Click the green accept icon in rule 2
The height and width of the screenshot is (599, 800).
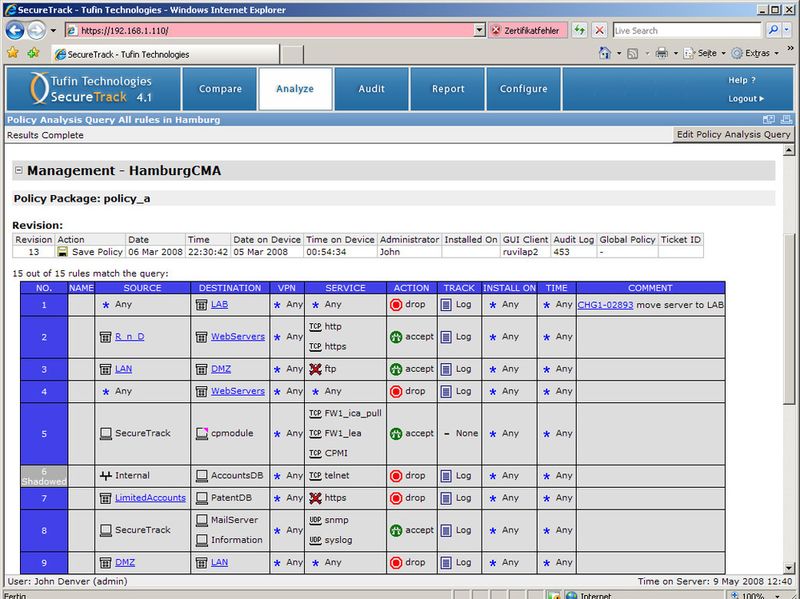[396, 337]
